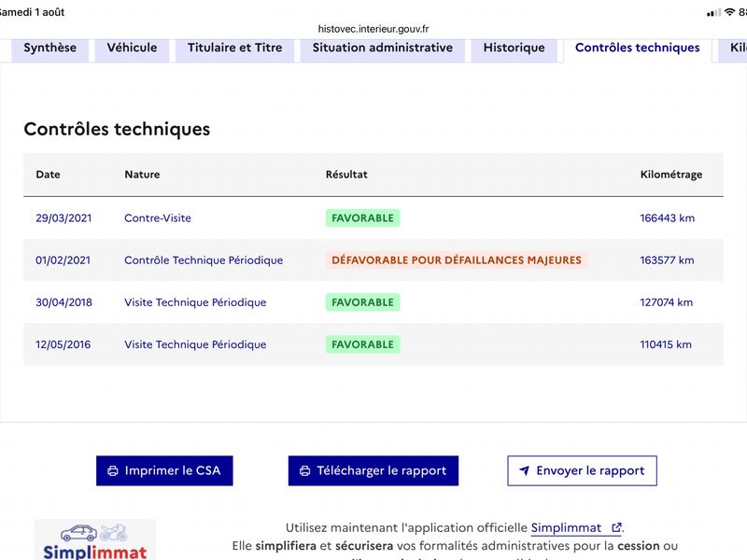
Task: Click FAVORABLE badge in the 30/04/2018 row
Action: click(x=362, y=302)
